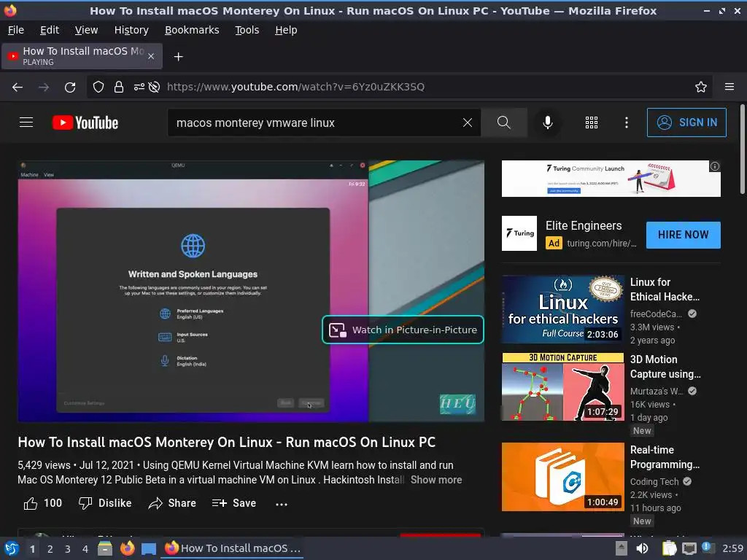Reload the page with the refresh icon
Image resolution: width=747 pixels, height=560 pixels.
click(70, 87)
